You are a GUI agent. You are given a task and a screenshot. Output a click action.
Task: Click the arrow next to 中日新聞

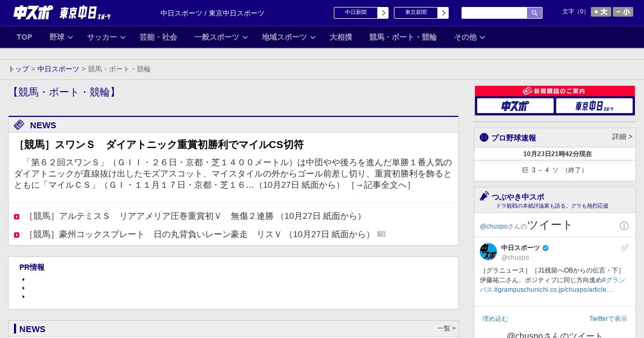pos(383,13)
